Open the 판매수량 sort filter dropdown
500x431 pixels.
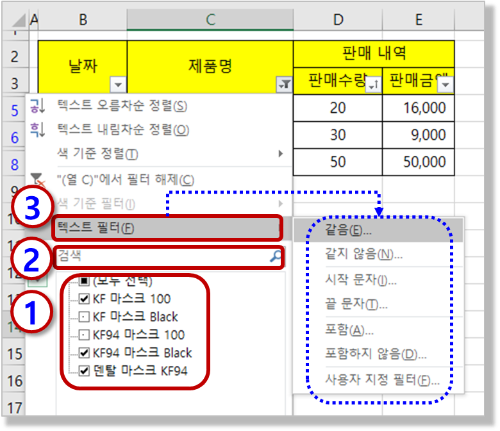[x=373, y=85]
